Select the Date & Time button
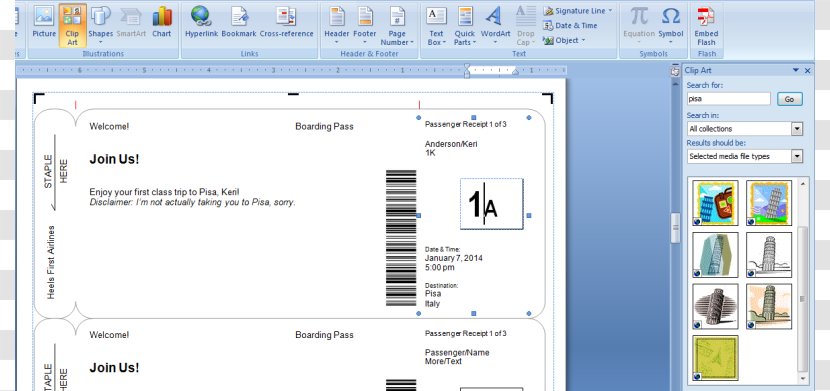830x391 pixels. 570,25
